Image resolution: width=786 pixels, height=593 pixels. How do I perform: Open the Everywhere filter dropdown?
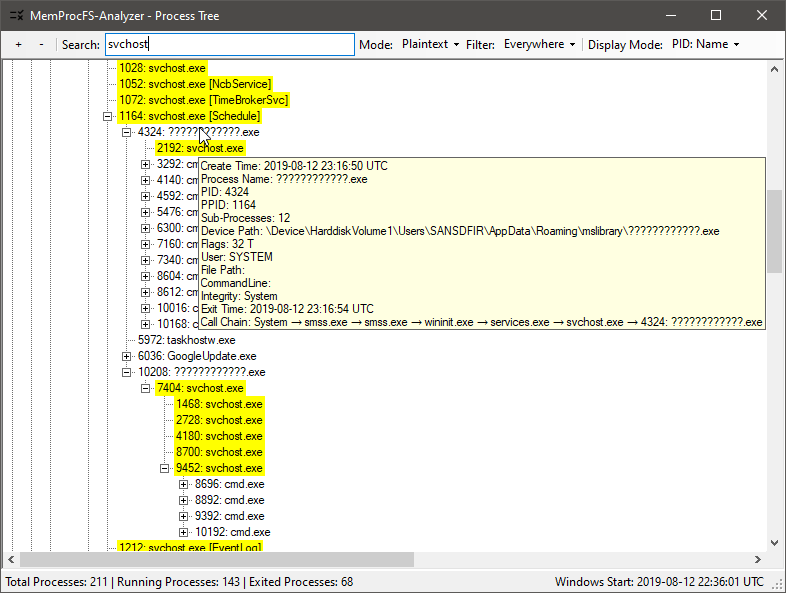540,45
